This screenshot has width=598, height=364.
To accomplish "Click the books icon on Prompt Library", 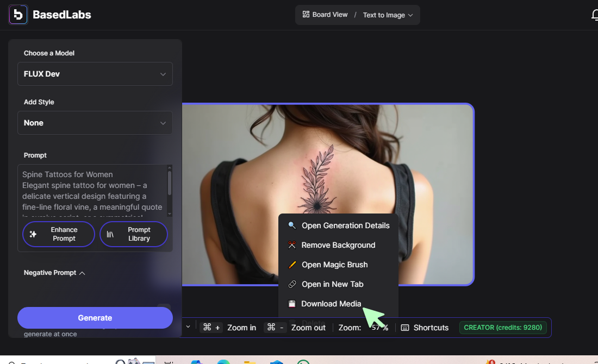I will pyautogui.click(x=110, y=234).
